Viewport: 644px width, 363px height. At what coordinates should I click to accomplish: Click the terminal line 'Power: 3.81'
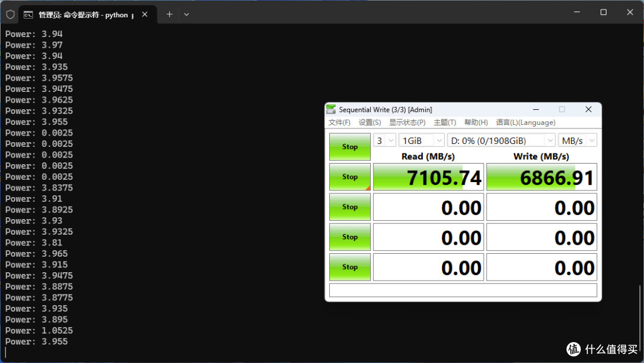[x=33, y=243]
